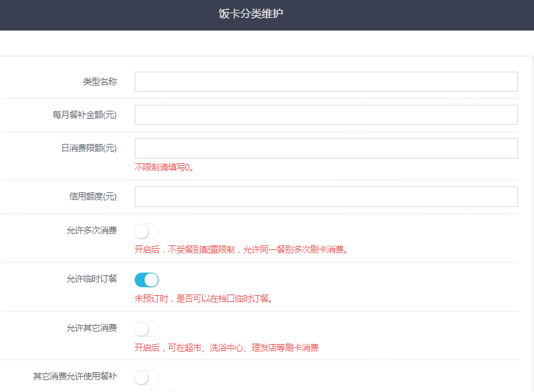534x392 pixels.
Task: Select the 日消费限额(元) label
Action: (x=89, y=148)
